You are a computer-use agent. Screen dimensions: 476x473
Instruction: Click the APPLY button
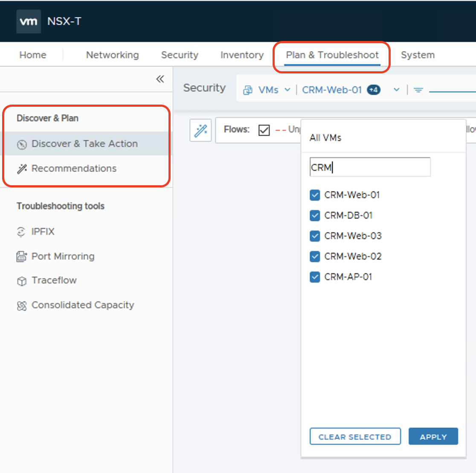coord(433,437)
